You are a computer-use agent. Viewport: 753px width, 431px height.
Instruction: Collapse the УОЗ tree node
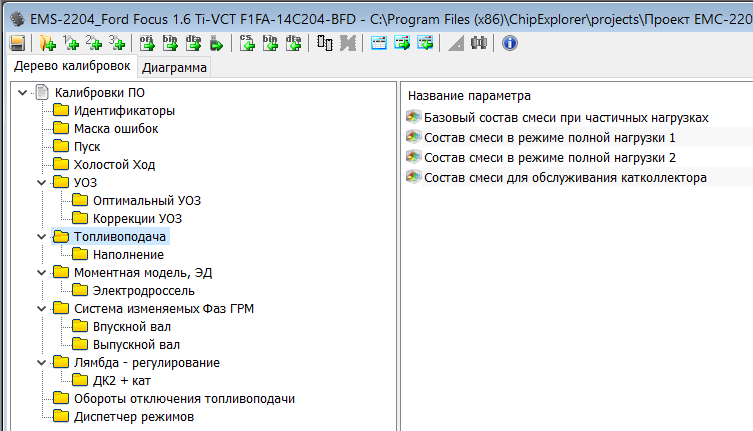pos(41,183)
